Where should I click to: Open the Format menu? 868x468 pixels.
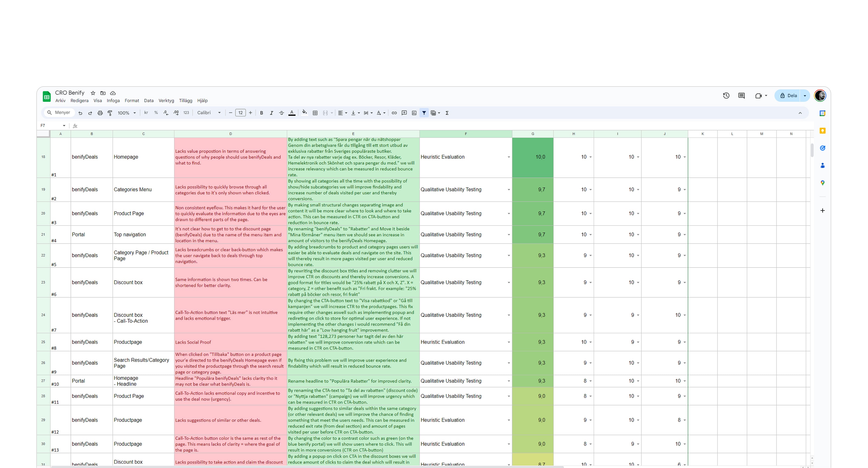132,100
